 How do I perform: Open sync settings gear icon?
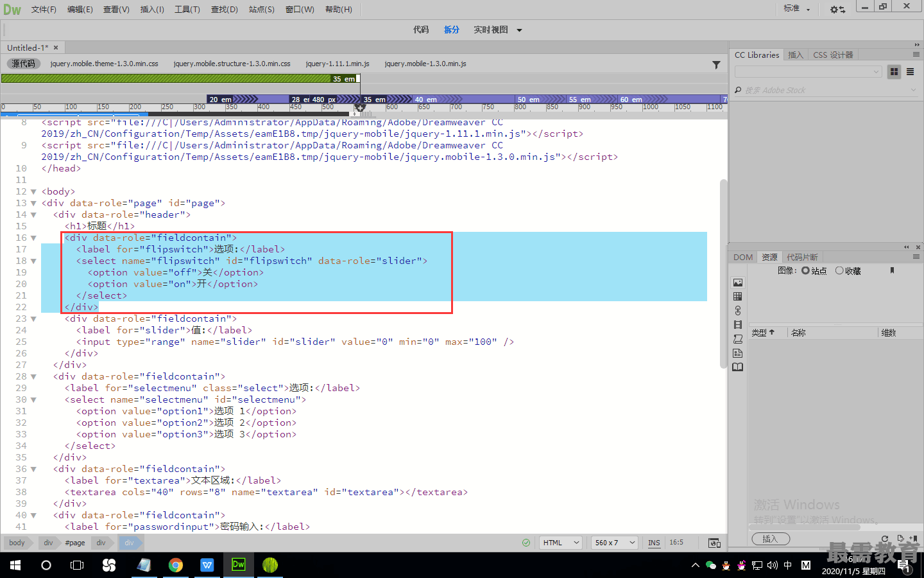[x=837, y=9]
